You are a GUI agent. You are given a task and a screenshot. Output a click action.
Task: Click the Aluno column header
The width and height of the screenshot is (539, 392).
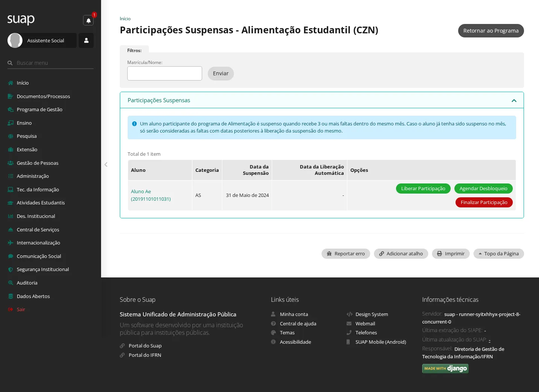[160, 170]
